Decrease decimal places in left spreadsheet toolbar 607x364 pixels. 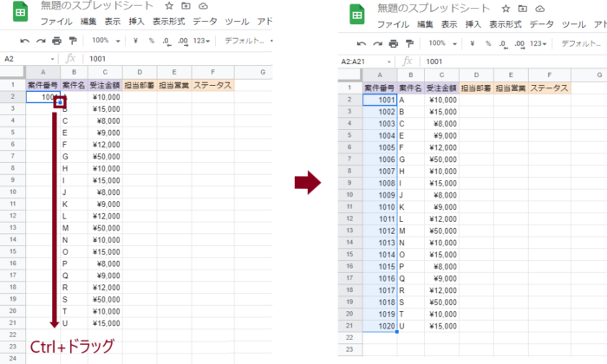point(165,41)
